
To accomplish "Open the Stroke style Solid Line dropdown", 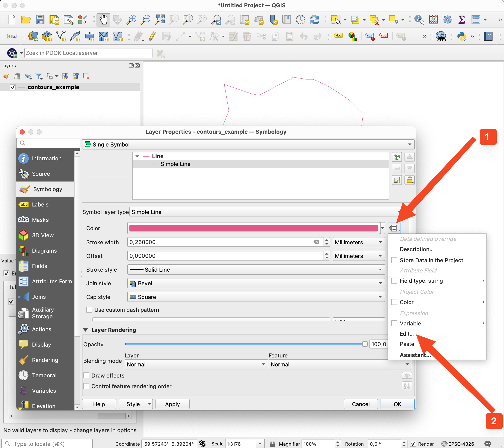I will (x=256, y=269).
